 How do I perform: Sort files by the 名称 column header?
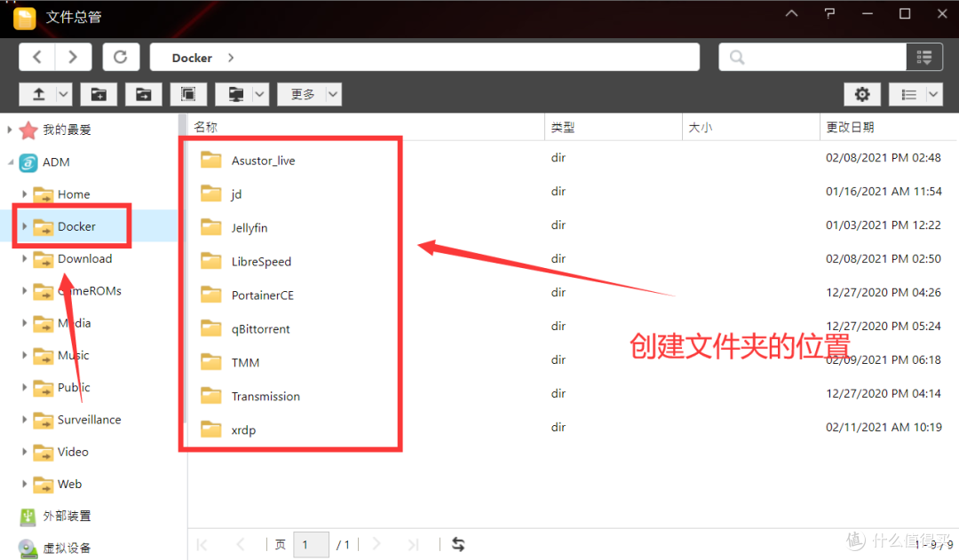(204, 127)
